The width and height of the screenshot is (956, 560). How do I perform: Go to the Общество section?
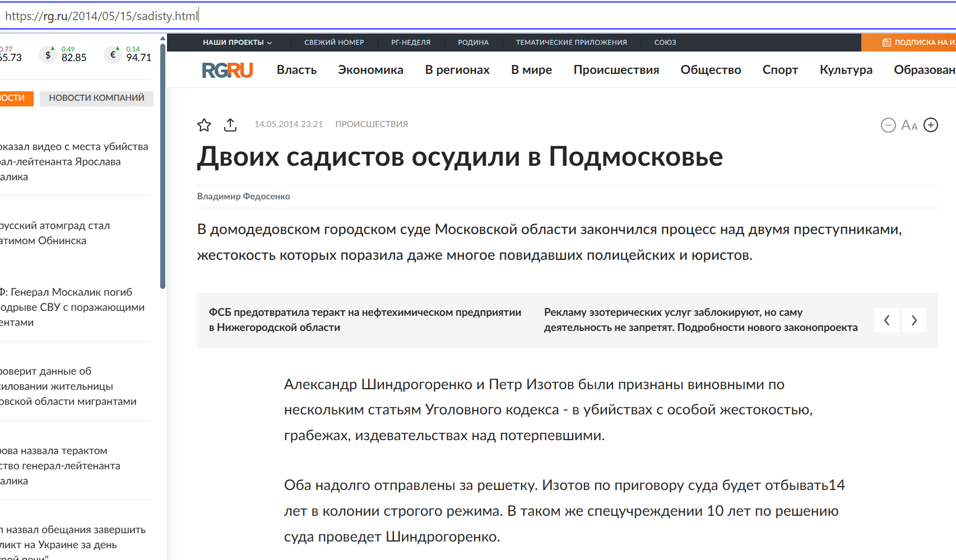(711, 70)
